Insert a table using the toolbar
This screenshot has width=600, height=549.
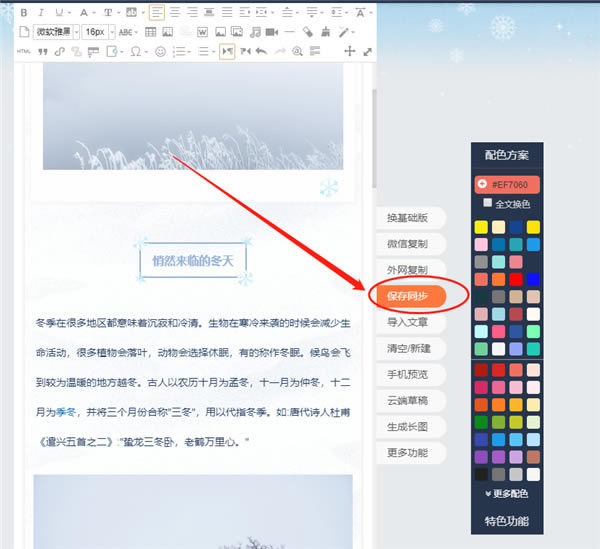click(150, 32)
